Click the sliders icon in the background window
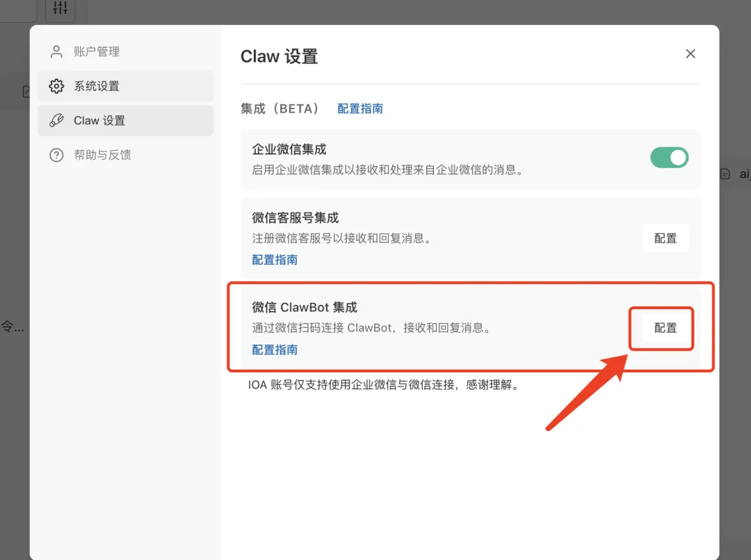751x560 pixels. 60,8
